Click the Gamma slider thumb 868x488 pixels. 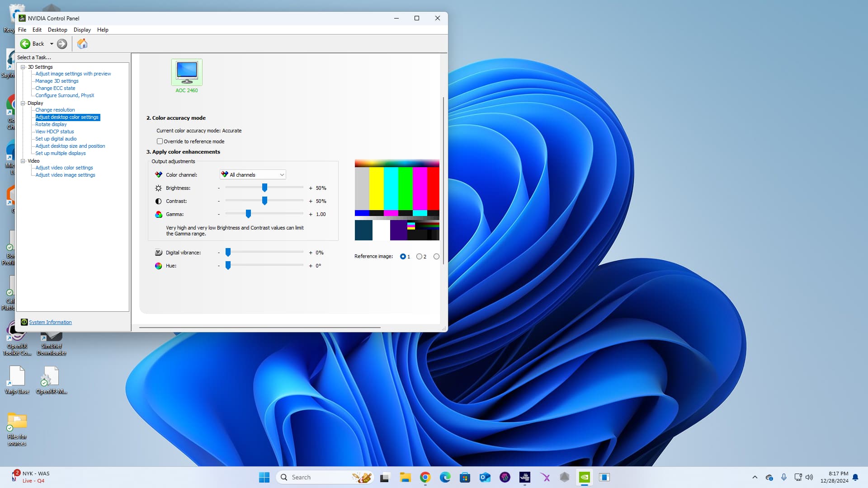click(248, 214)
